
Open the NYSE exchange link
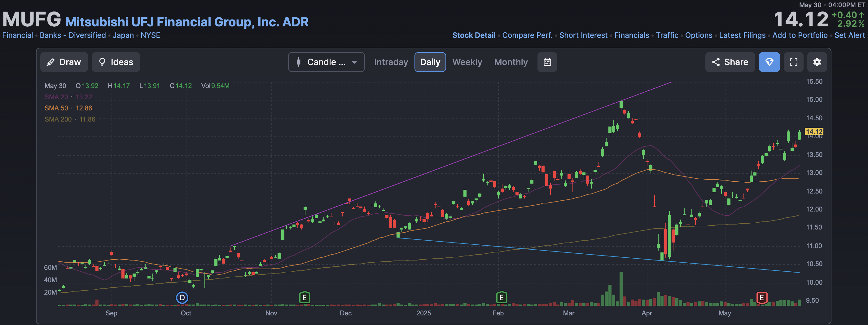150,35
